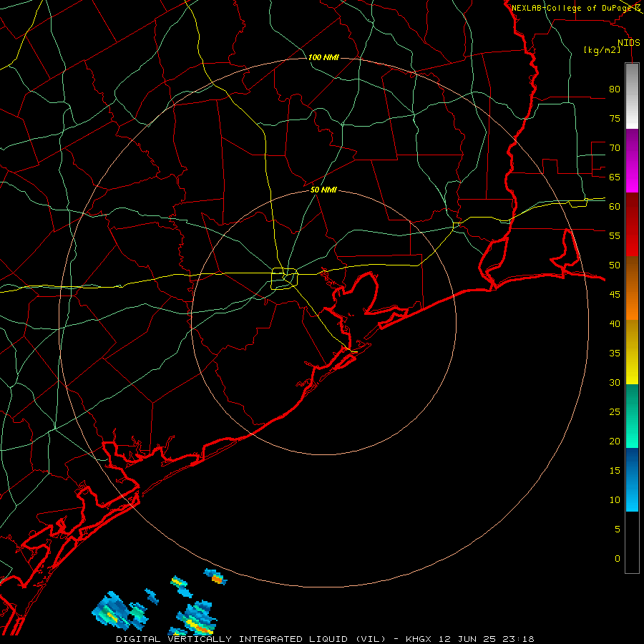This screenshot has height=644, width=644.
Task: Pick the white-gray segment of the color bar
Action: tap(632, 96)
